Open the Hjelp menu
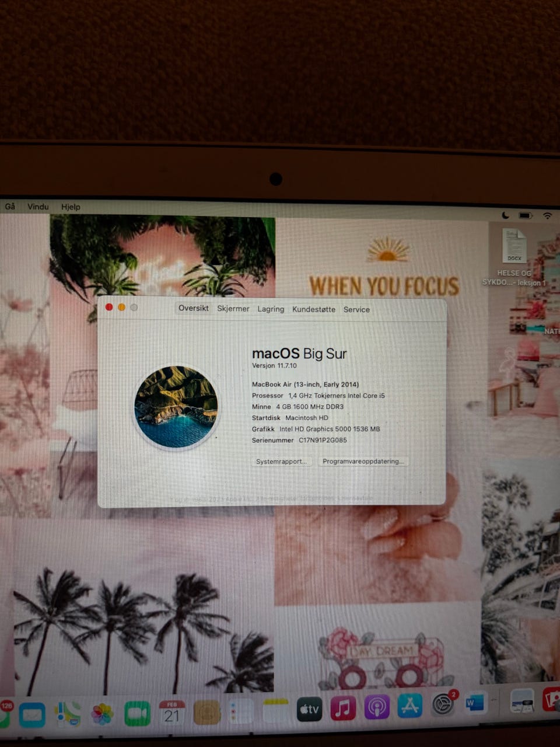This screenshot has width=560, height=747. tap(71, 207)
